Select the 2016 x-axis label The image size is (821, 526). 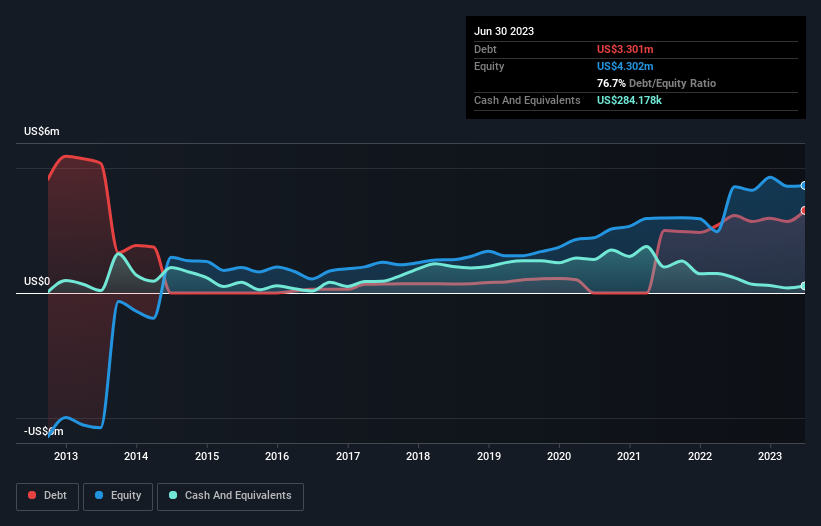pos(277,456)
